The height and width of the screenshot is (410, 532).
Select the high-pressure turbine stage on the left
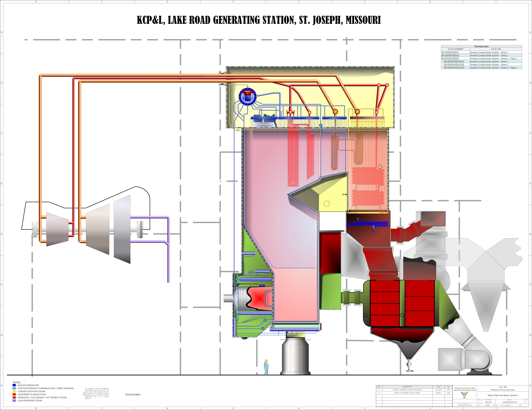click(x=57, y=229)
